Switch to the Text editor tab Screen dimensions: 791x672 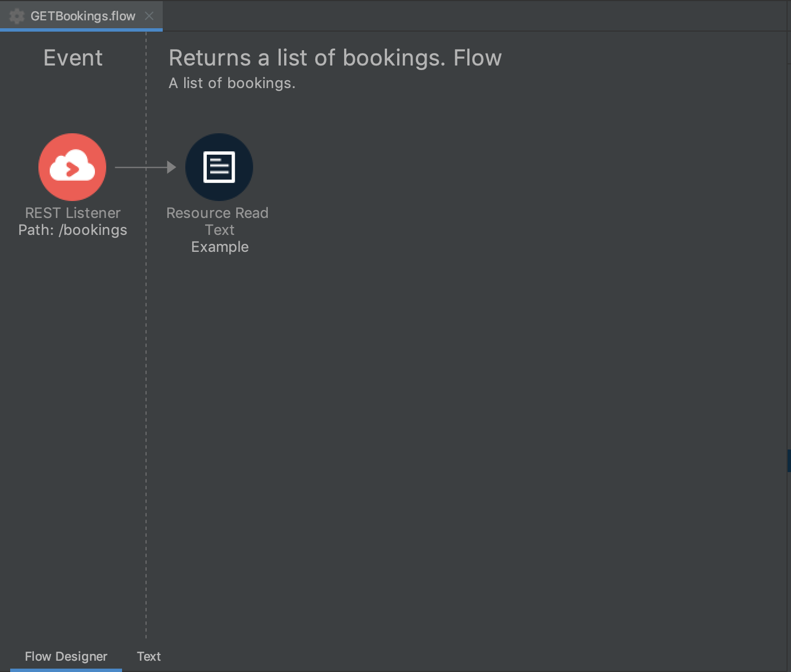pos(149,656)
